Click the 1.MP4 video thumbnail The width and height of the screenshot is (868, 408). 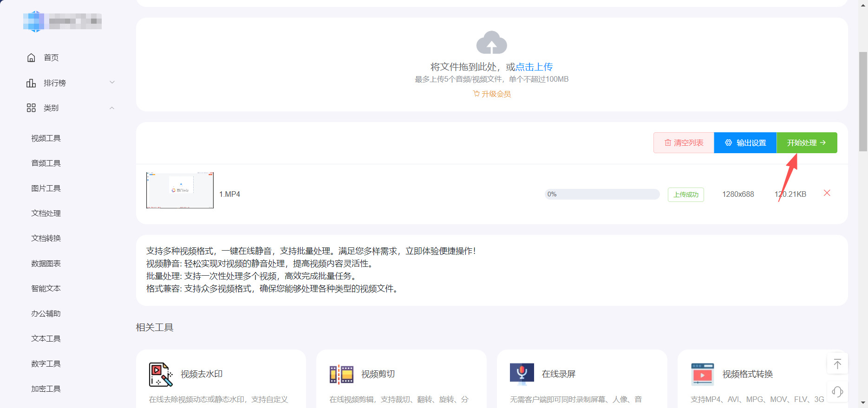[x=180, y=190]
